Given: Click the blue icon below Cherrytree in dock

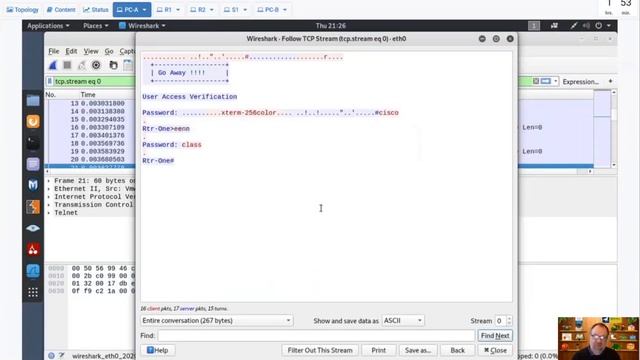Looking at the screenshot, I should (x=33, y=271).
